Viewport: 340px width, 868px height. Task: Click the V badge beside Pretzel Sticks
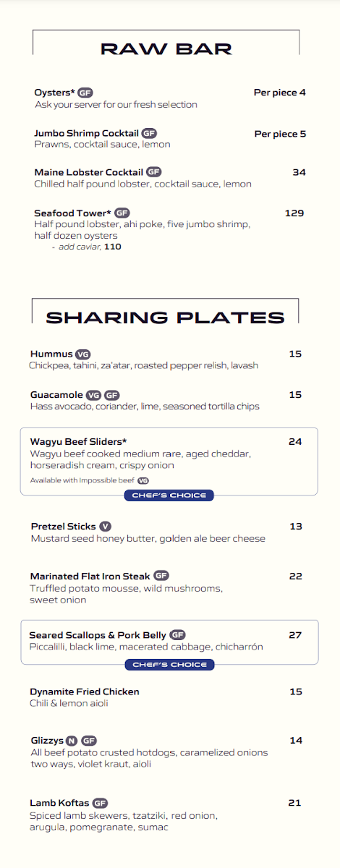coord(106,527)
